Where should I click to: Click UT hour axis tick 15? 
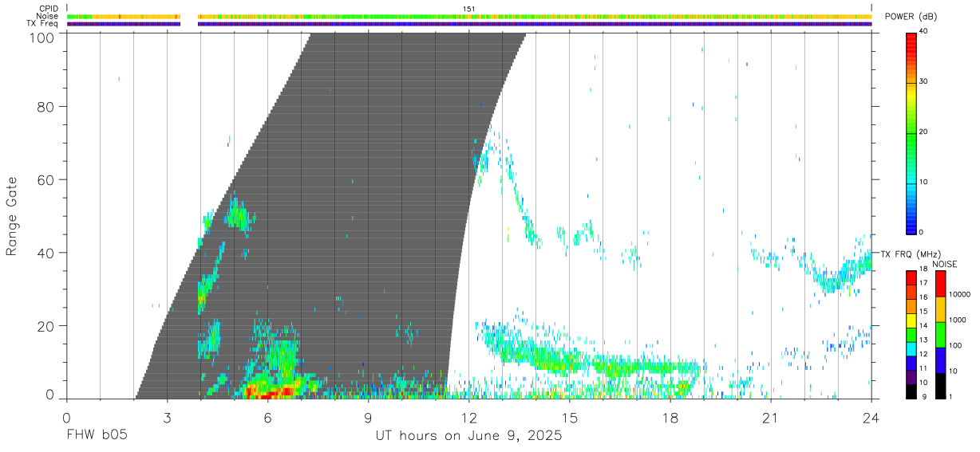click(x=570, y=418)
